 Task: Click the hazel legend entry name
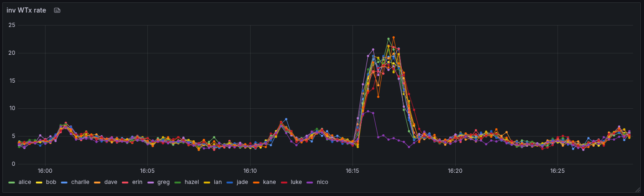coord(192,182)
